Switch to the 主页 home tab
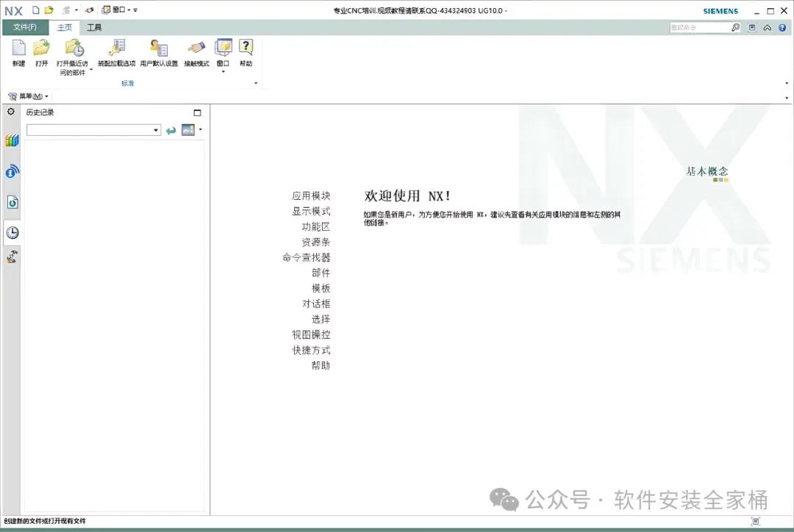The width and height of the screenshot is (794, 532). click(x=64, y=27)
